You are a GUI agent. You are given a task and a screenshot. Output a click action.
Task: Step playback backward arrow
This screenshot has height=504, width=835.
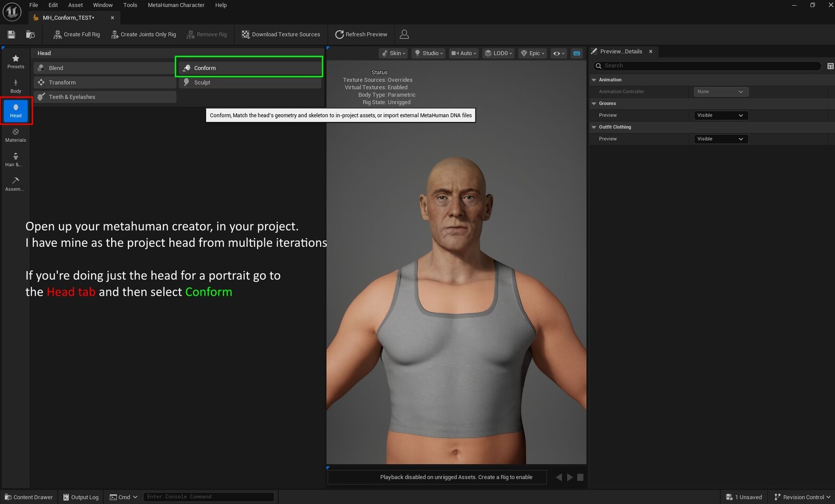coord(559,477)
